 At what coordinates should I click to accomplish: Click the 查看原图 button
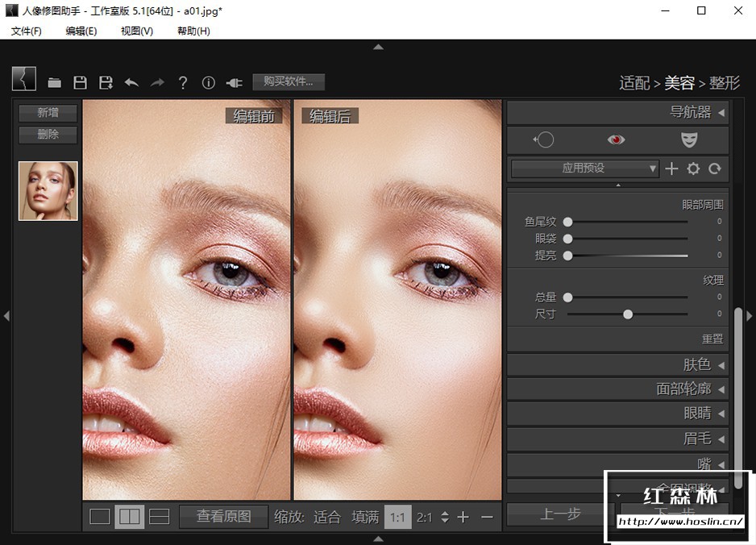tap(223, 517)
